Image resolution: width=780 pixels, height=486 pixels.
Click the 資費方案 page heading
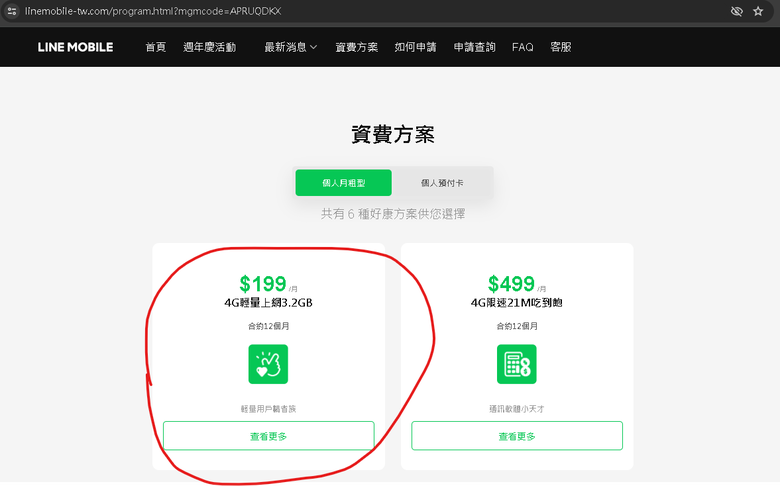(393, 134)
